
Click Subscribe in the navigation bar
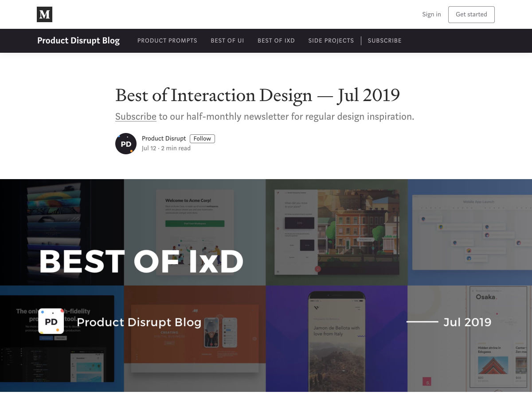pyautogui.click(x=384, y=40)
